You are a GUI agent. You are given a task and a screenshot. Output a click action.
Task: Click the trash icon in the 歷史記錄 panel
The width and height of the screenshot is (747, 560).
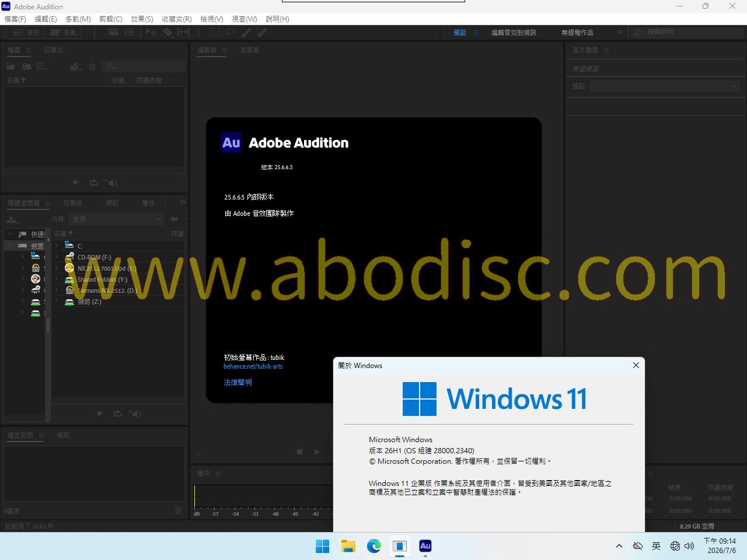coord(178,510)
